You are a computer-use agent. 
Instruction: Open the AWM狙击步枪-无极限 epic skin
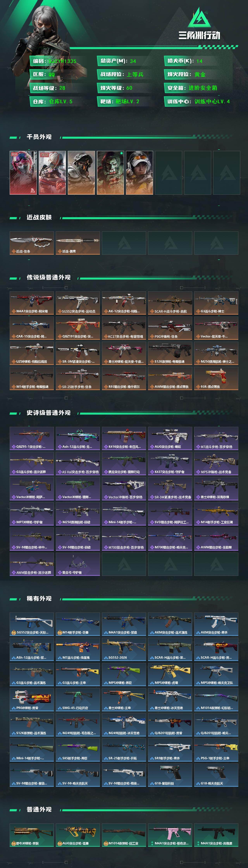pyautogui.click(x=216, y=539)
